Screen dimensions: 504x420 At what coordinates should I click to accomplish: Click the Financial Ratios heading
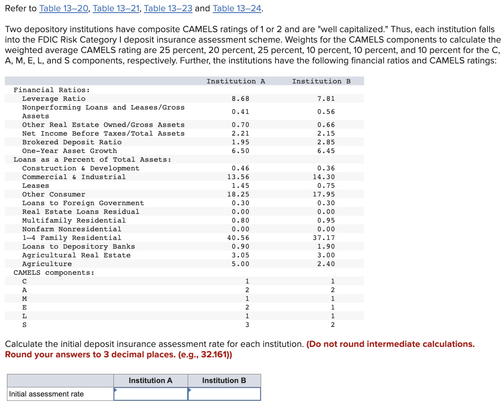coord(52,90)
